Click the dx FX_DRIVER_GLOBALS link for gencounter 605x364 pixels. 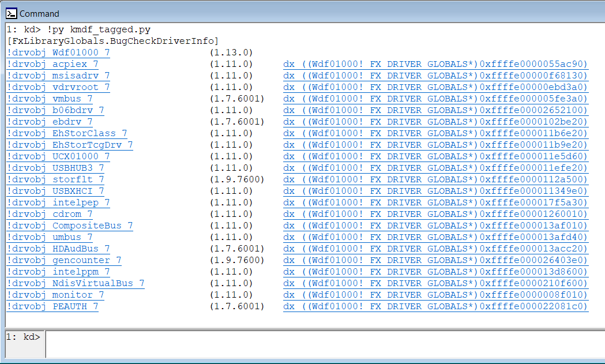[x=435, y=260]
